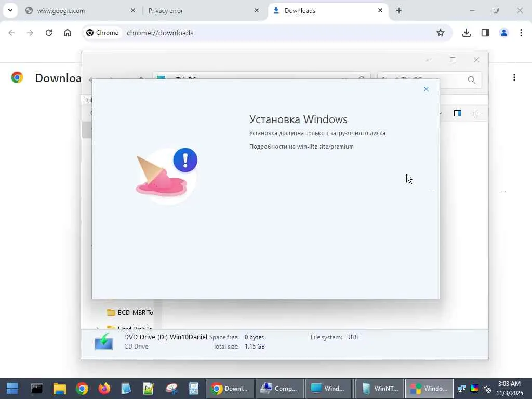Click the DVD Drive (D:) icon in details pane
Image resolution: width=532 pixels, height=399 pixels.
click(x=104, y=341)
